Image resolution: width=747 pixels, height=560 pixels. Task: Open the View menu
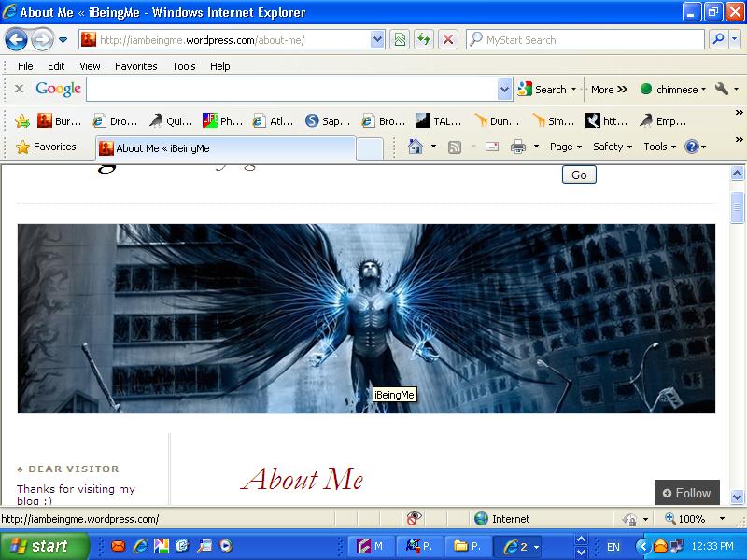pyautogui.click(x=90, y=66)
